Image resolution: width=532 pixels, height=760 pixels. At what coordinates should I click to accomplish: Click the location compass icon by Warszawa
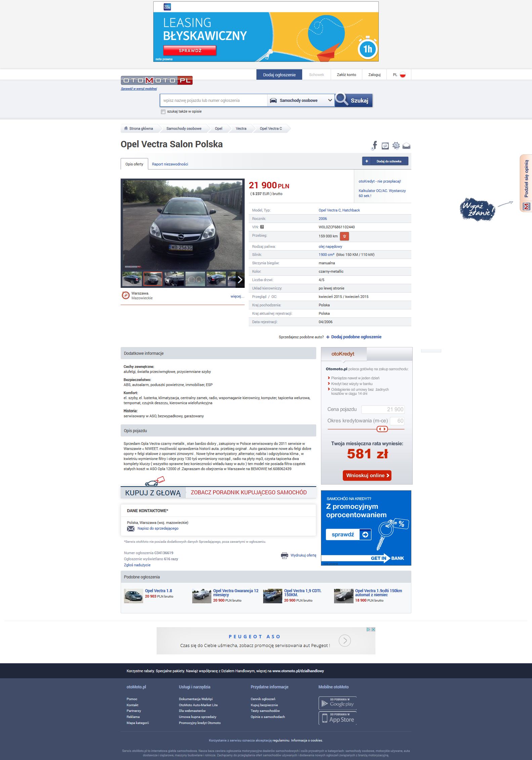pyautogui.click(x=125, y=295)
